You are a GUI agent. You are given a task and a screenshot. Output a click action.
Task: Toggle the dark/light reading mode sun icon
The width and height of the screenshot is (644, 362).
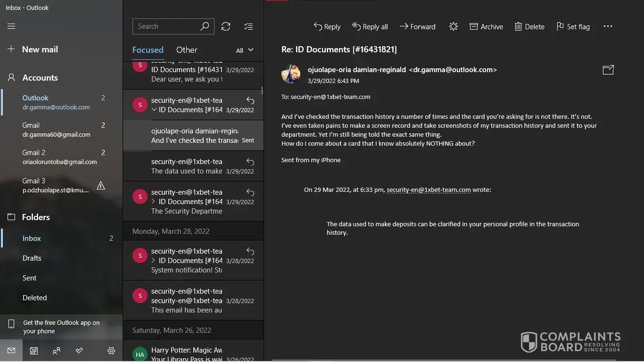[453, 26]
